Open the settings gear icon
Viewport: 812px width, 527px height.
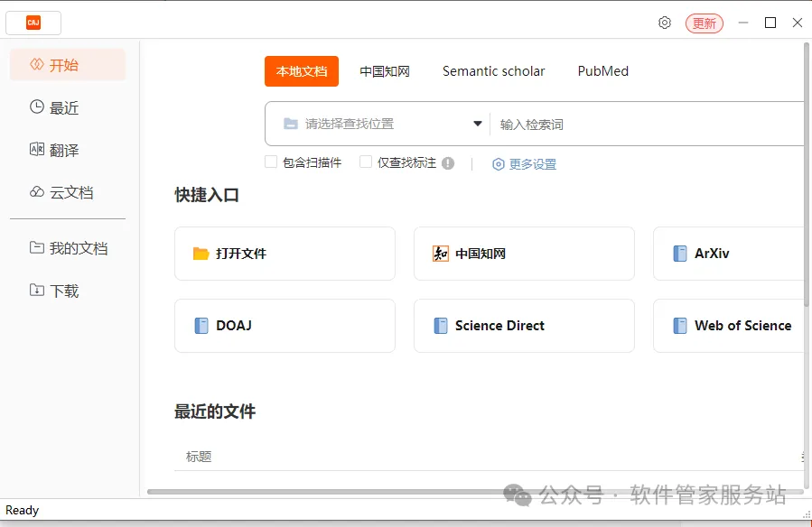click(665, 23)
